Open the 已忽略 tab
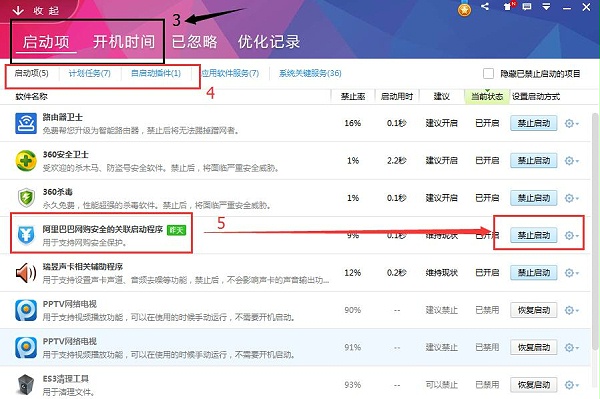 coord(194,42)
